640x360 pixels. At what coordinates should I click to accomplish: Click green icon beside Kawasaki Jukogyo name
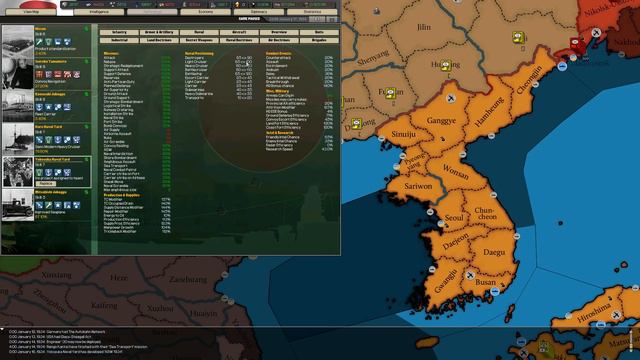(x=87, y=94)
